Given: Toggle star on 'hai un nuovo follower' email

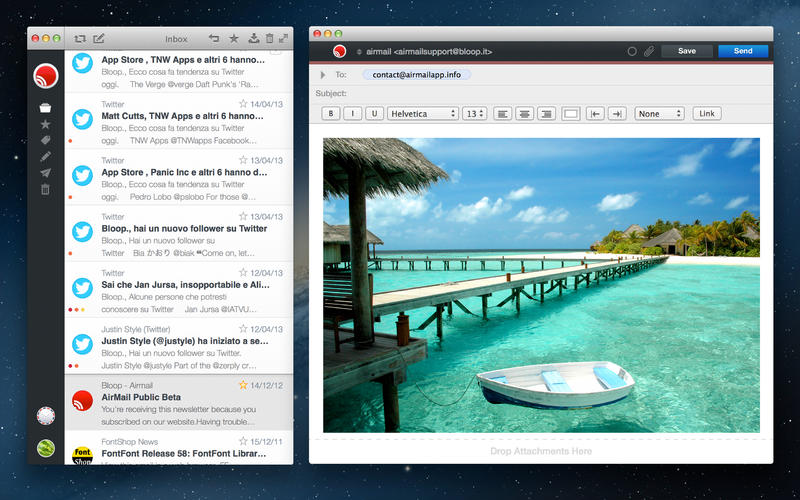Looking at the screenshot, I should (x=243, y=216).
